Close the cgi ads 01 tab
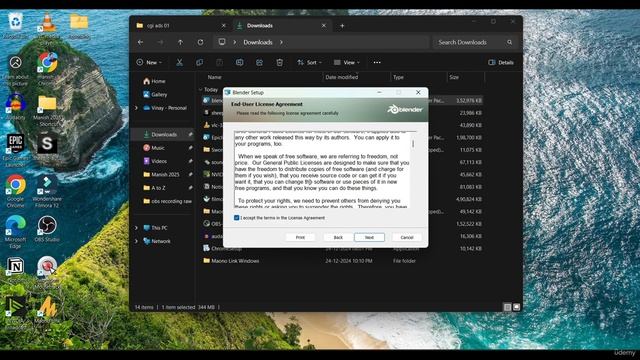This screenshot has height=360, width=640. (x=223, y=25)
